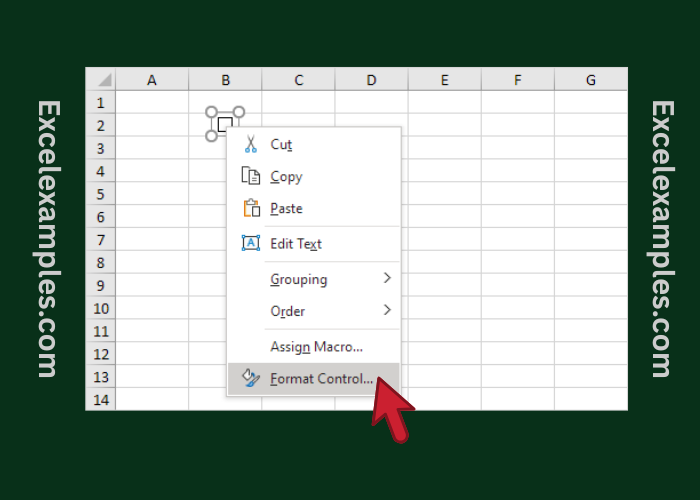Toggle the checkbox control in cell B2
Image resolution: width=700 pixels, height=500 pixels.
click(x=224, y=124)
